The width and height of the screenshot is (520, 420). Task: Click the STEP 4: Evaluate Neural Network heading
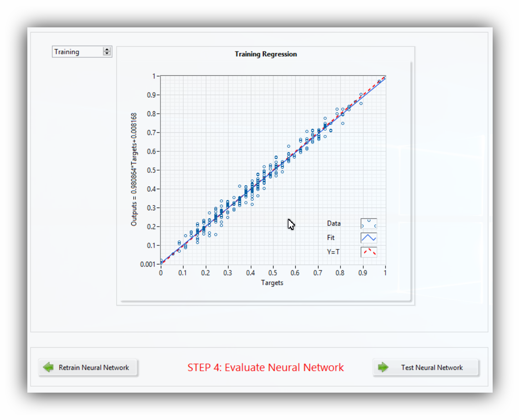tap(265, 368)
